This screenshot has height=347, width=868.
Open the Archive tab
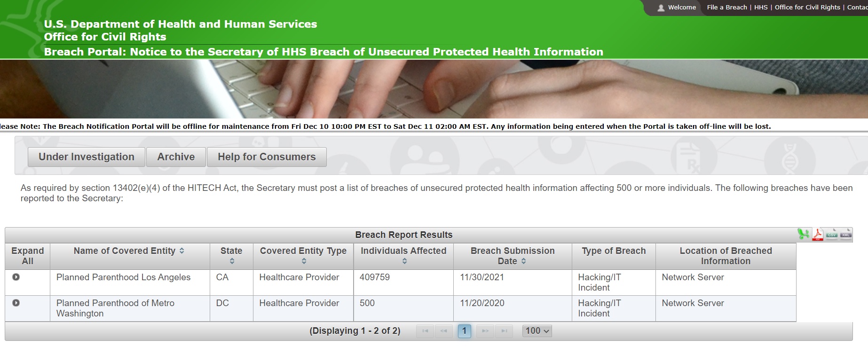click(176, 157)
